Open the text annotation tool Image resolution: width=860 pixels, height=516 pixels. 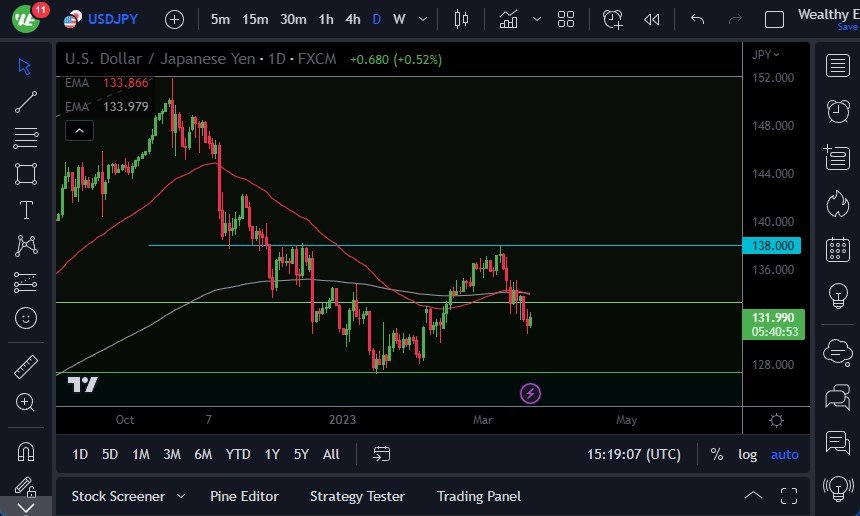(x=26, y=210)
